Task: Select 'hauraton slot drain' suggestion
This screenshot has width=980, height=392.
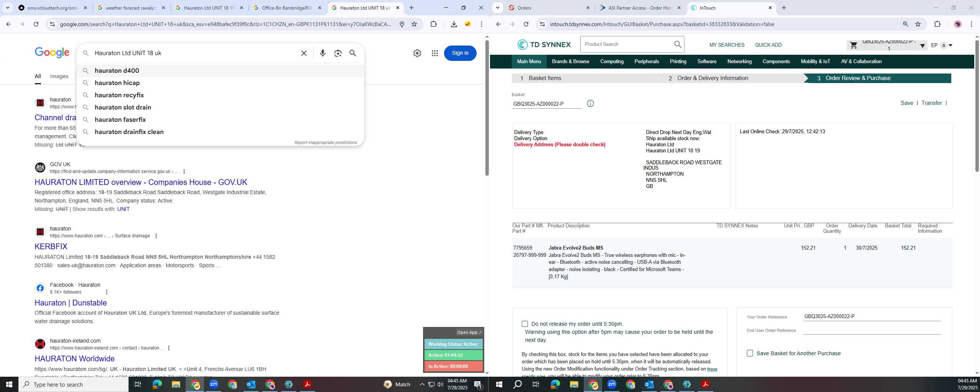Action: click(220, 107)
